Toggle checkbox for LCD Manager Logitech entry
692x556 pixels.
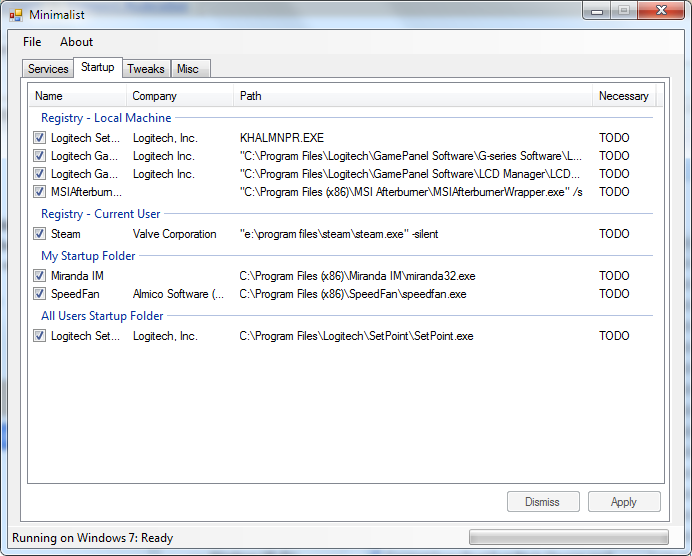click(39, 174)
